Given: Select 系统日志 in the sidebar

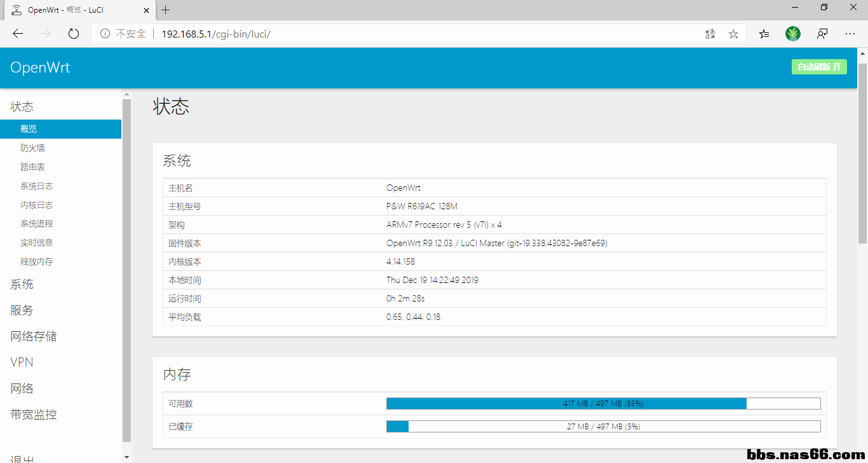Looking at the screenshot, I should click(x=37, y=186).
